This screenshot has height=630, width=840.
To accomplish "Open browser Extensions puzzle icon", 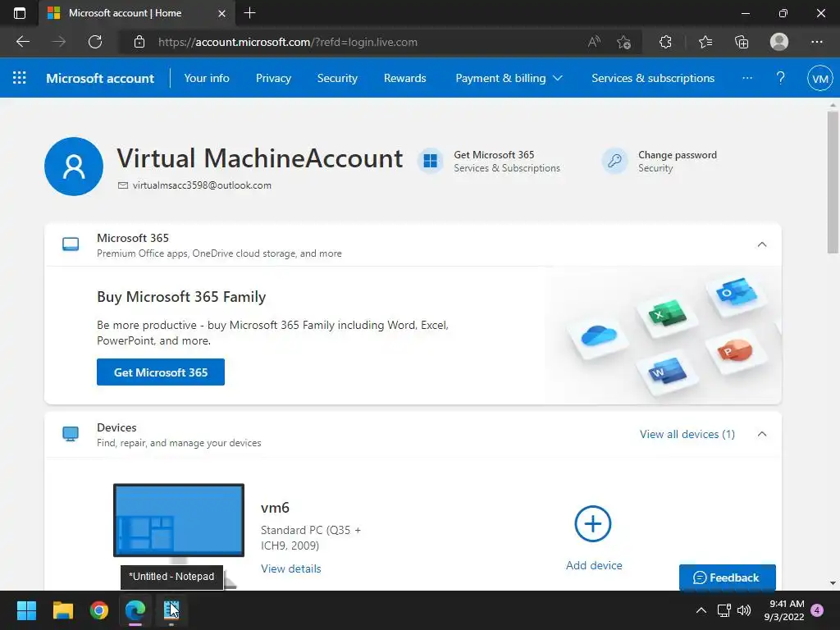I will [665, 42].
